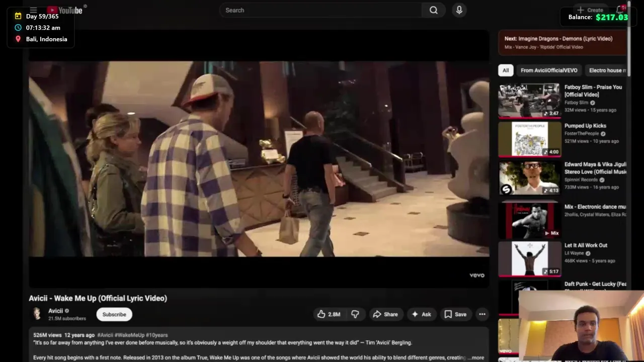Open Fatboy Slim Praise You thumbnail
This screenshot has width=644, height=362.
pos(529,100)
